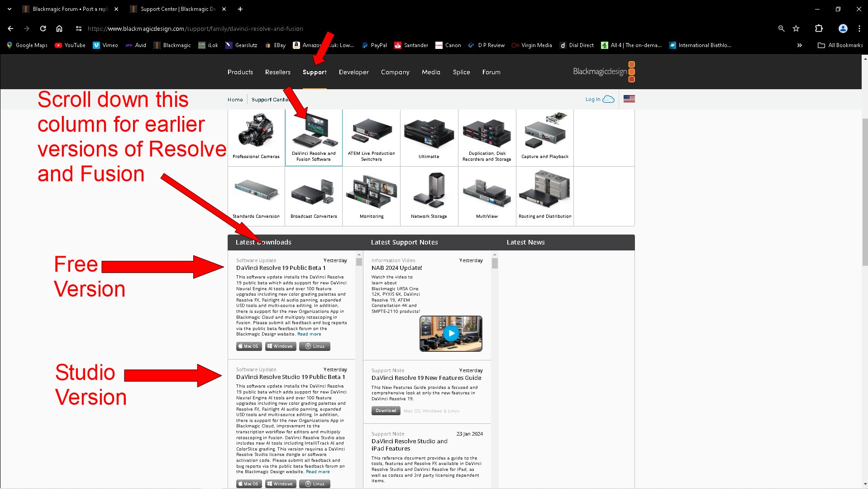Open the Chrome three-dot menu

pyautogui.click(x=859, y=29)
